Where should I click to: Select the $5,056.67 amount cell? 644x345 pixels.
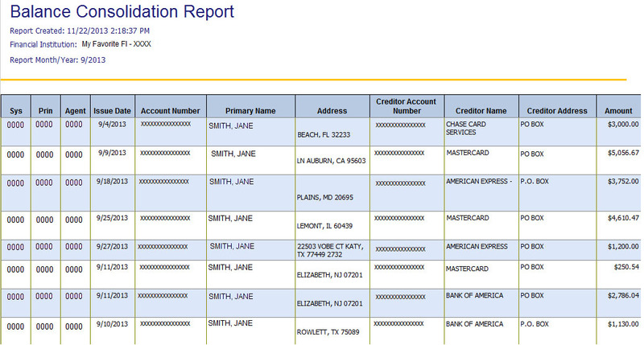click(622, 152)
